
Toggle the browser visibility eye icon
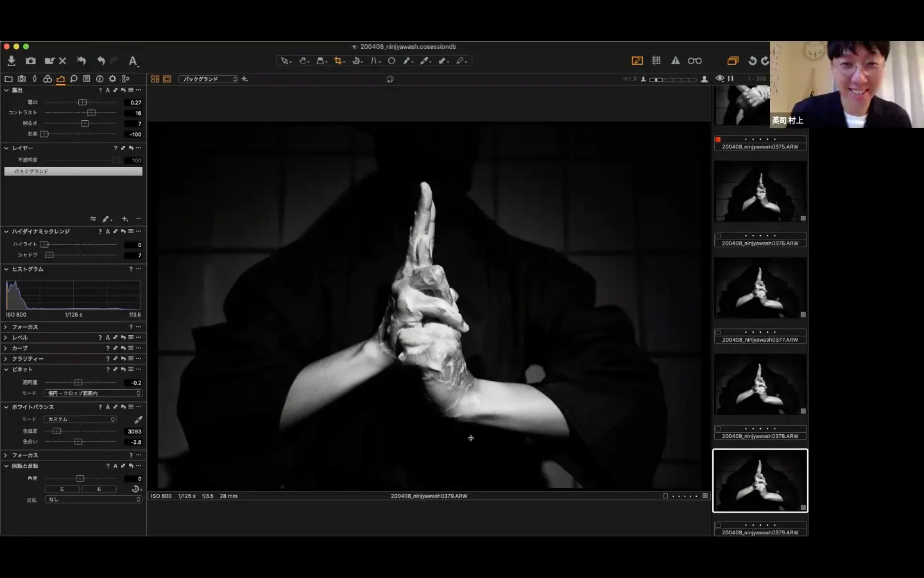[720, 79]
